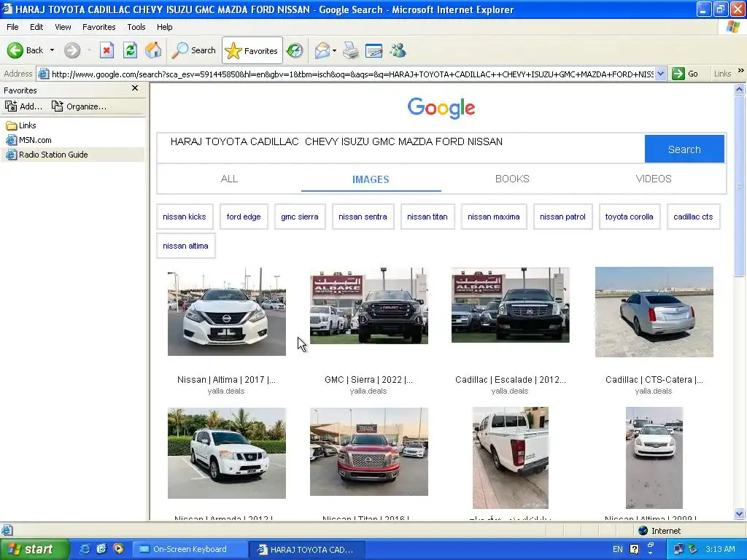
Task: Open the Edit menu
Action: coord(36,27)
